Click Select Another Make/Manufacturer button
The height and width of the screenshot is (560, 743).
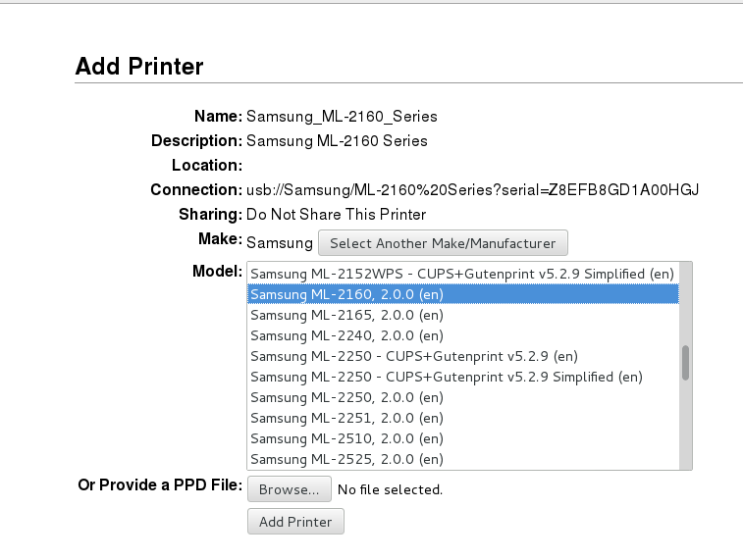coord(443,243)
